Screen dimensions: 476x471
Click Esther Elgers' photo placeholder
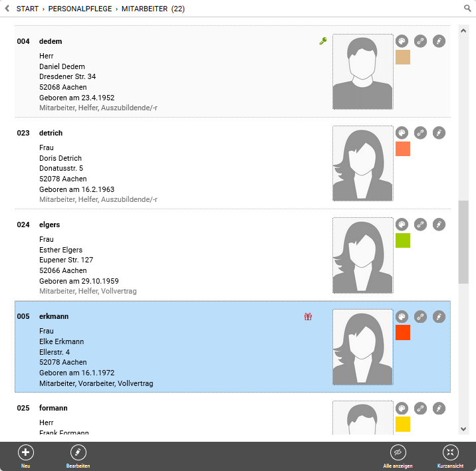(362, 255)
